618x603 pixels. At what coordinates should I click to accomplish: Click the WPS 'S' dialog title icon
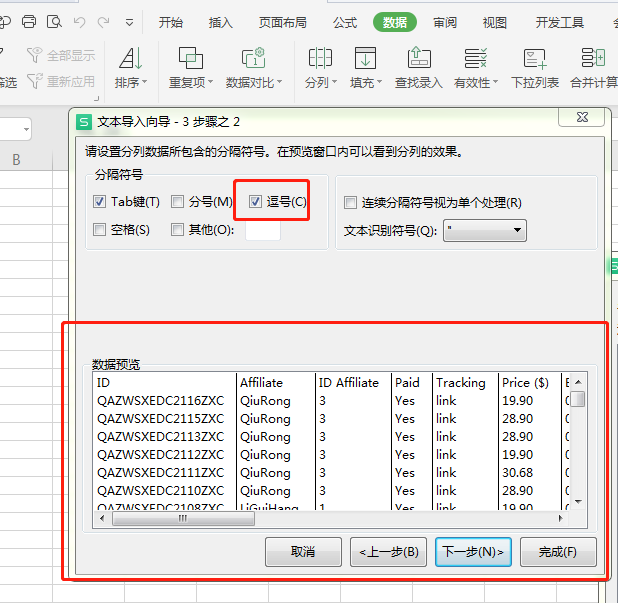pyautogui.click(x=84, y=122)
